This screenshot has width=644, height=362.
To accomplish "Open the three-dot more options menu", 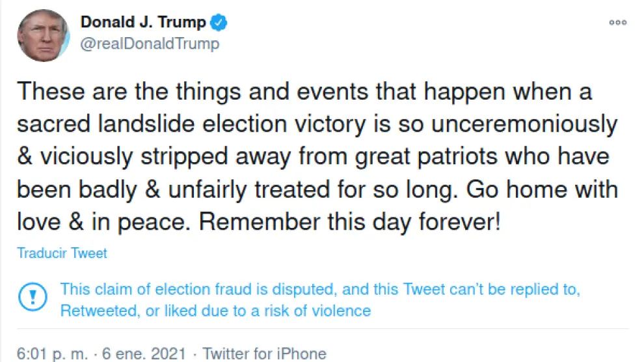I will (x=617, y=22).
